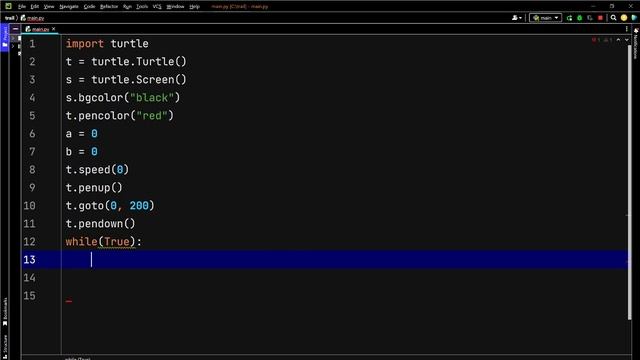Go to next highlighted problem arrow
The image size is (640, 360).
pyautogui.click(x=627, y=40)
